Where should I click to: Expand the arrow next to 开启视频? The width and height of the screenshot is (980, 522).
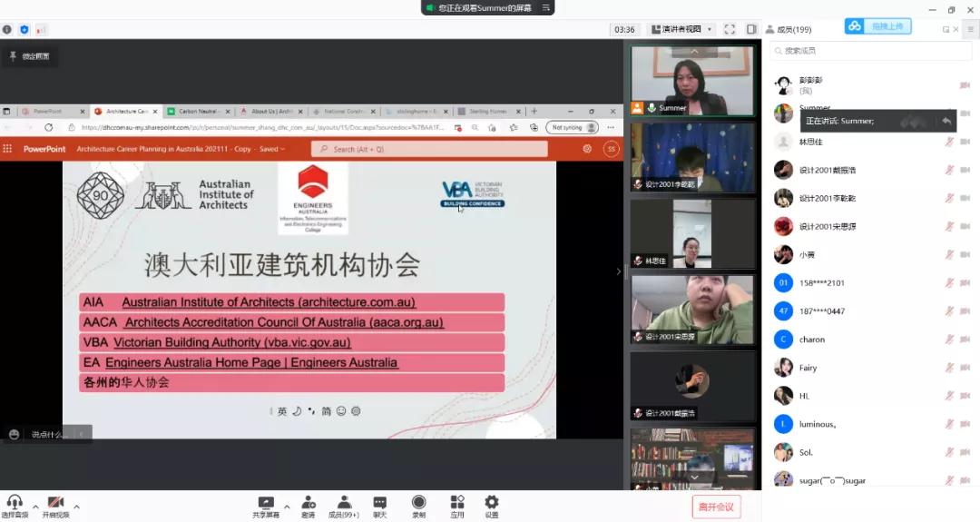76,507
